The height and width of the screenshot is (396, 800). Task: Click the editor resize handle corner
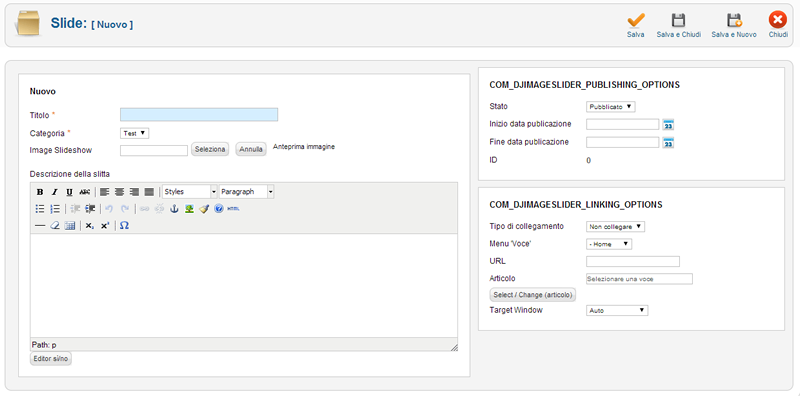tap(454, 348)
